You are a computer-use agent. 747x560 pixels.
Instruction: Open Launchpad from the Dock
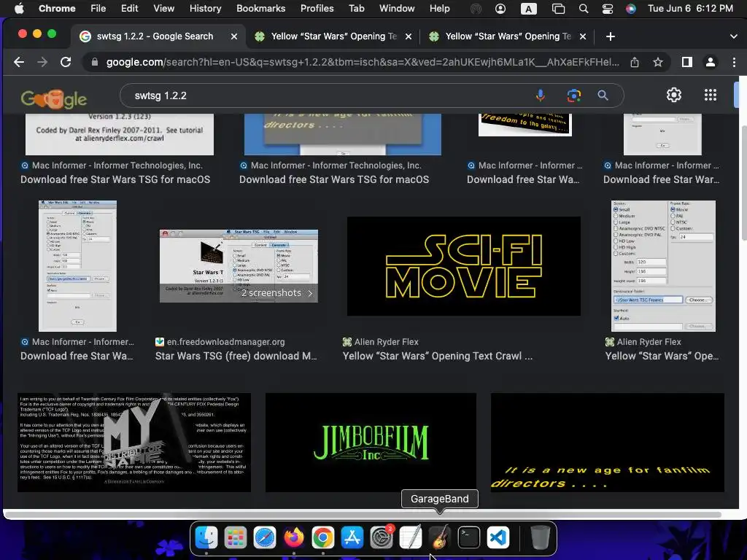tap(236, 537)
